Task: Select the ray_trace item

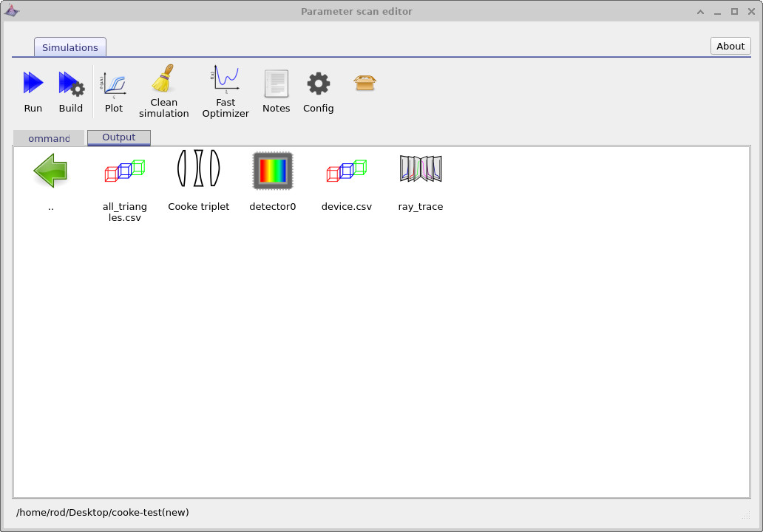Action: click(x=420, y=168)
